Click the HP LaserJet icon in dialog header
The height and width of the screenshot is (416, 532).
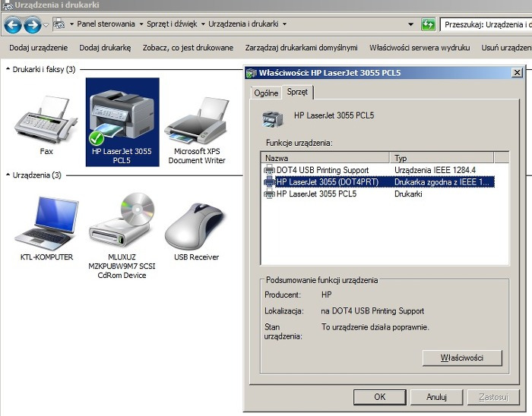tap(272, 118)
